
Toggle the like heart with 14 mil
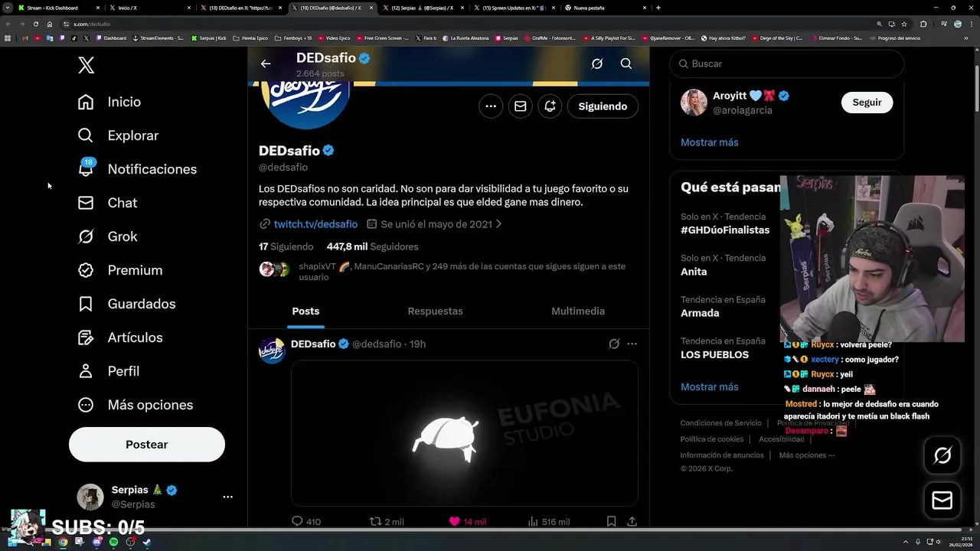[455, 522]
